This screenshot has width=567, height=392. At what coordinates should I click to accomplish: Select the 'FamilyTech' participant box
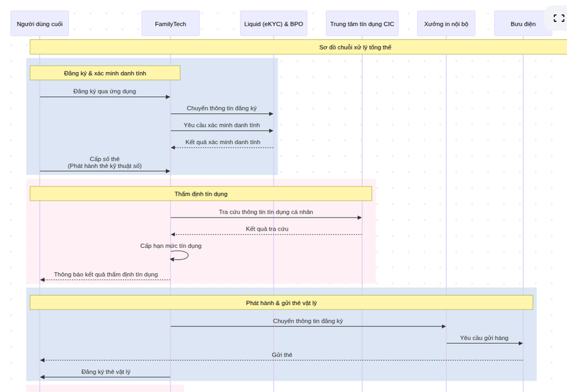pyautogui.click(x=170, y=23)
